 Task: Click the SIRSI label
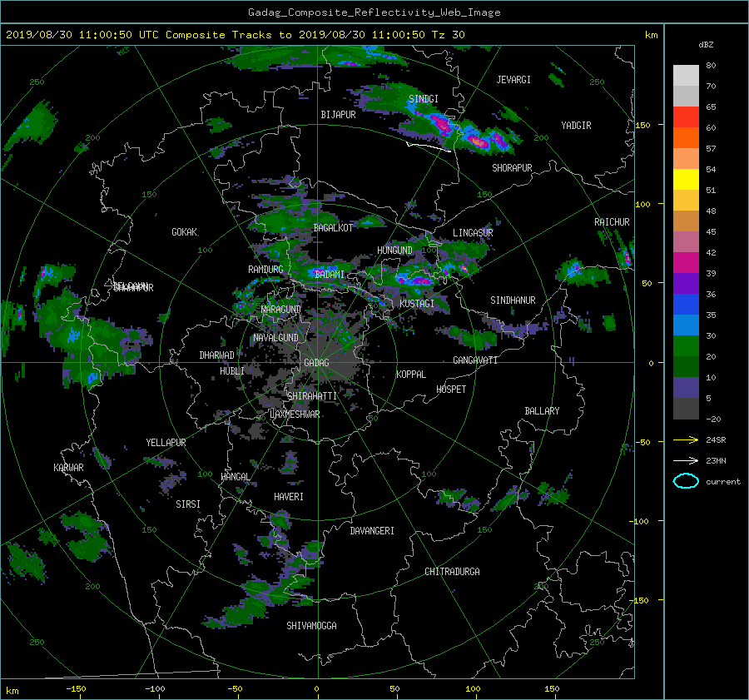pos(188,504)
